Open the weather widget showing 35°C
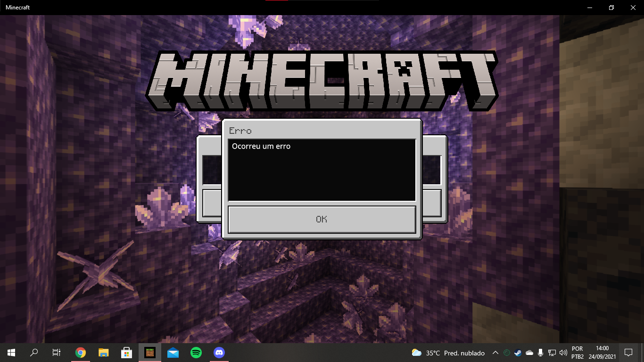The width and height of the screenshot is (644, 362). coord(448,353)
